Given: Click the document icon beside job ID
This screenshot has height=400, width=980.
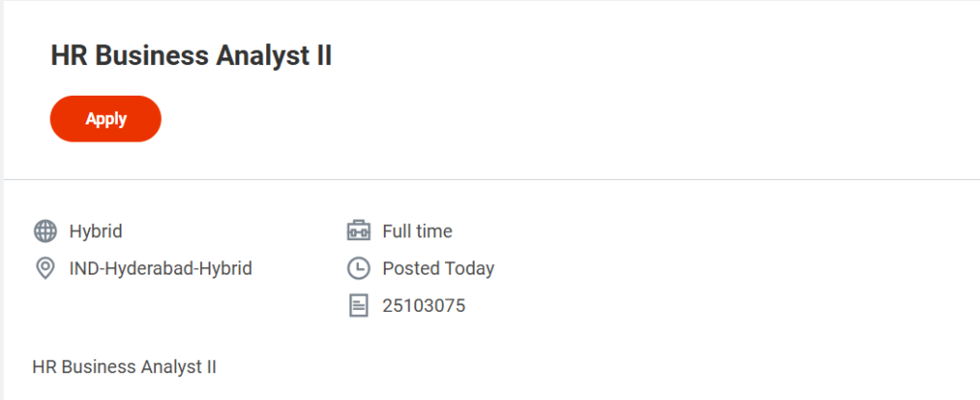Looking at the screenshot, I should 358,306.
